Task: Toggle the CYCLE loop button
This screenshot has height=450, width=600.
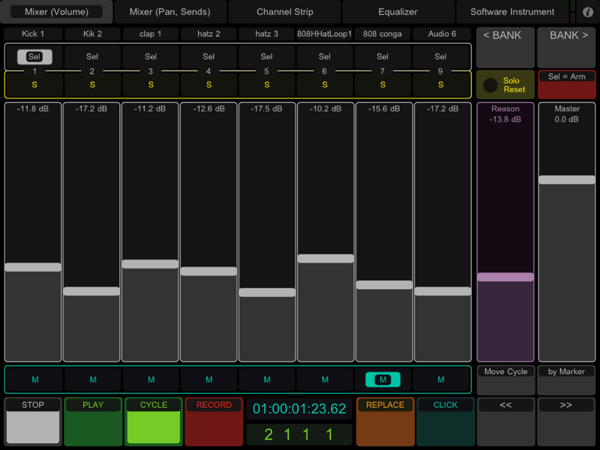Action: (x=153, y=421)
